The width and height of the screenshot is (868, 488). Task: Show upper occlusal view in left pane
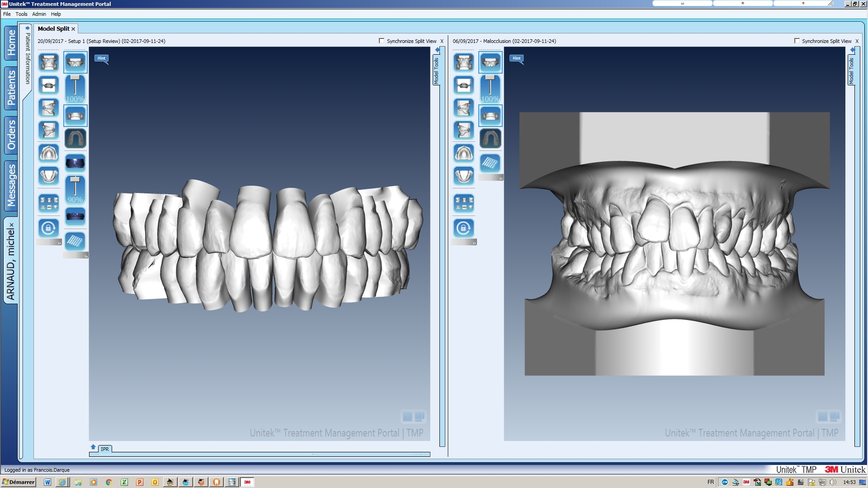(48, 153)
